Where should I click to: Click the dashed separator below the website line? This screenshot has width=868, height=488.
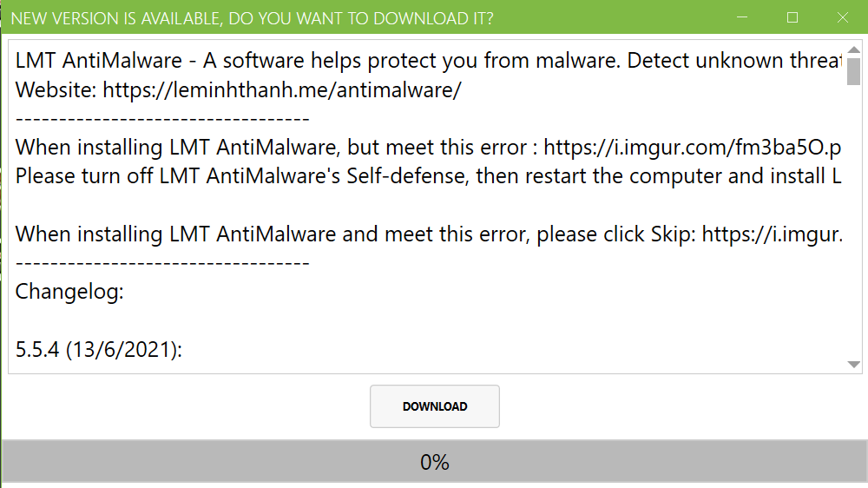tap(162, 119)
